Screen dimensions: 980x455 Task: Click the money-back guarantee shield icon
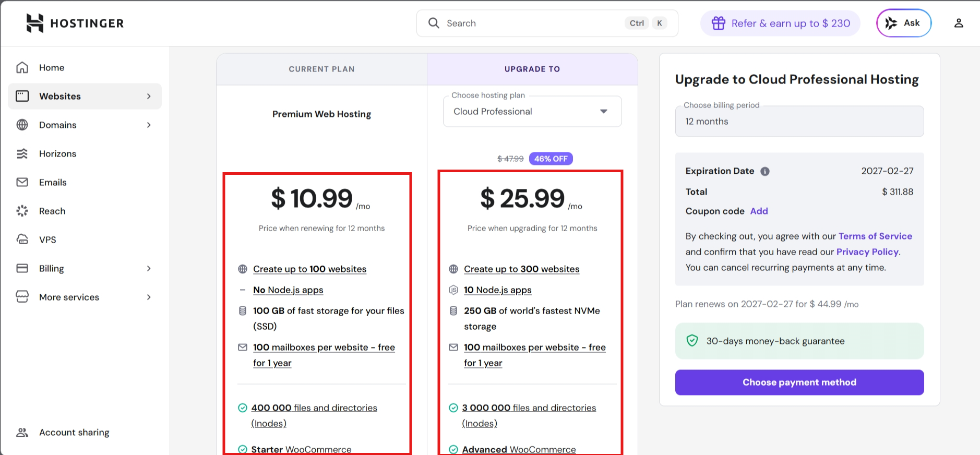(x=692, y=341)
